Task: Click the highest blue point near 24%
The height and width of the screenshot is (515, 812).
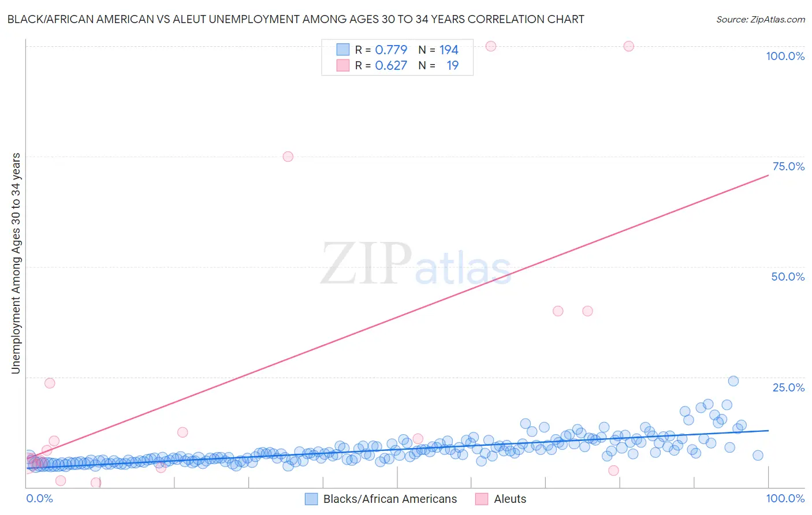Action: [x=733, y=381]
